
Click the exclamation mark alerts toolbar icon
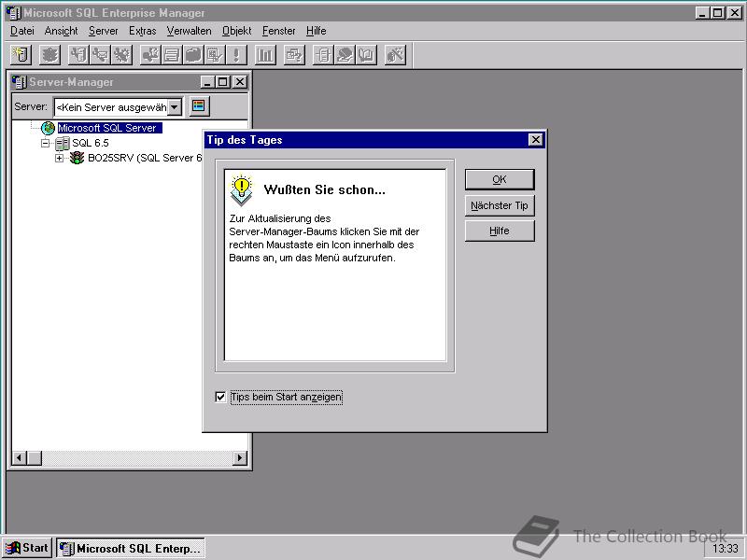[236, 55]
